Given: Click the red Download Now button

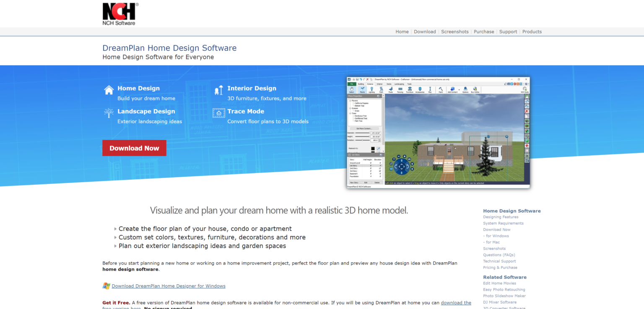Looking at the screenshot, I should click(134, 148).
